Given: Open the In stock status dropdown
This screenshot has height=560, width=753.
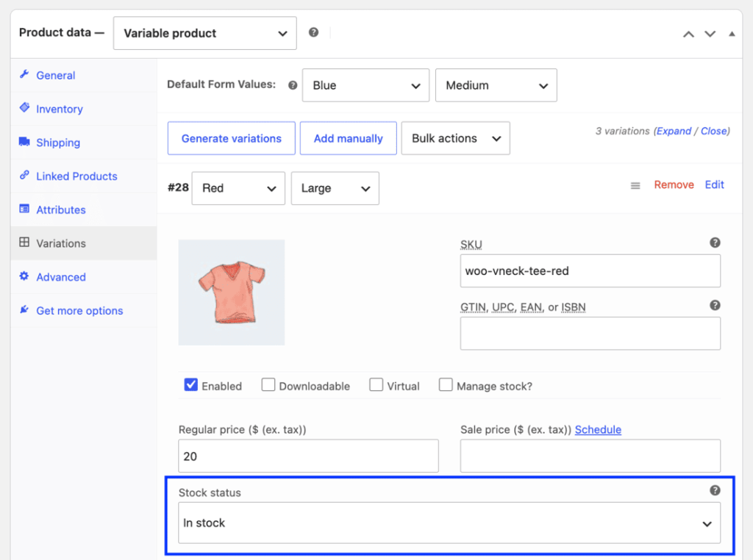Looking at the screenshot, I should tap(449, 523).
